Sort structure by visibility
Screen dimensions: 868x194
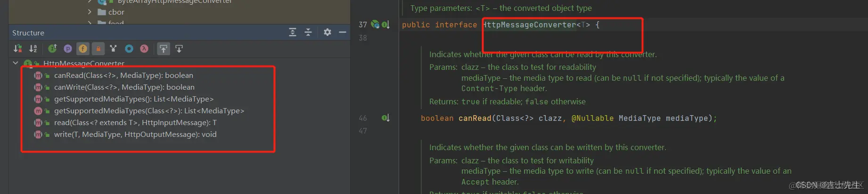[18, 49]
